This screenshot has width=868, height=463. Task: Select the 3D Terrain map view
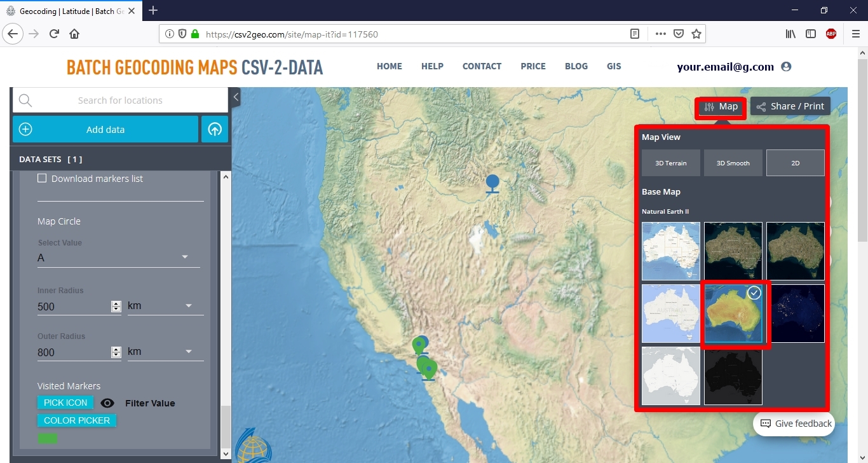[x=670, y=162]
